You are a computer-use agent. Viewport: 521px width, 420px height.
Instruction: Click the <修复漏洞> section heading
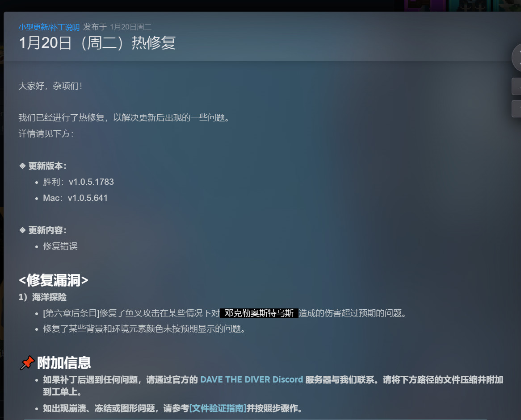(54, 280)
